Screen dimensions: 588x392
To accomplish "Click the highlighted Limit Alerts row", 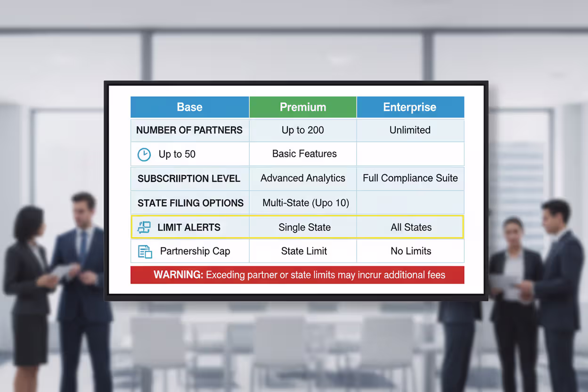I will point(297,227).
